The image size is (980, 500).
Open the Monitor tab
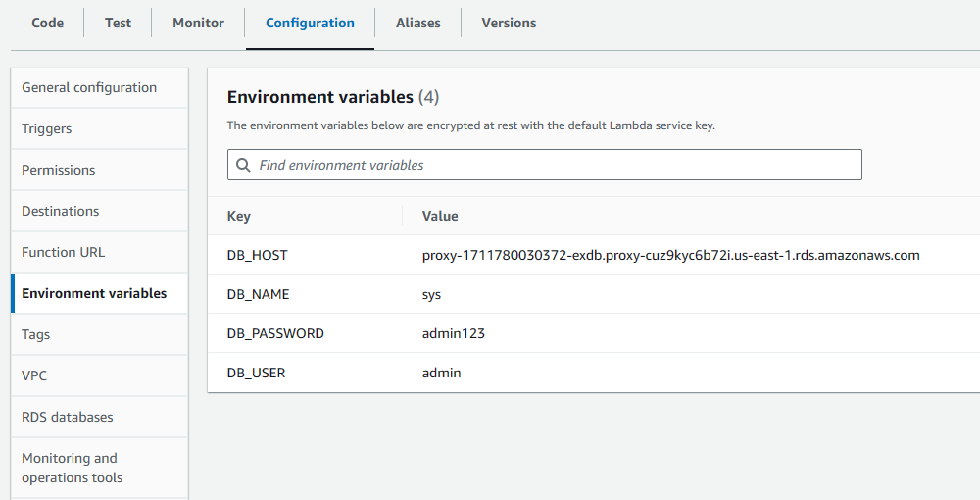(198, 23)
